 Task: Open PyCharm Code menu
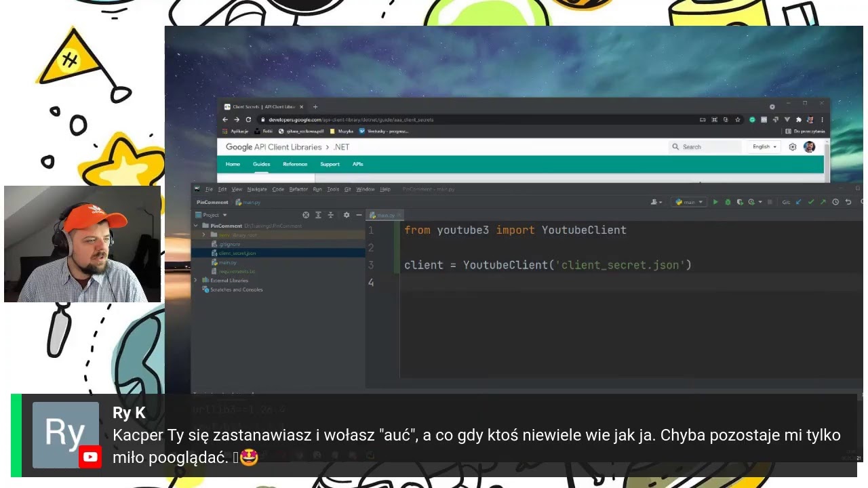[278, 189]
